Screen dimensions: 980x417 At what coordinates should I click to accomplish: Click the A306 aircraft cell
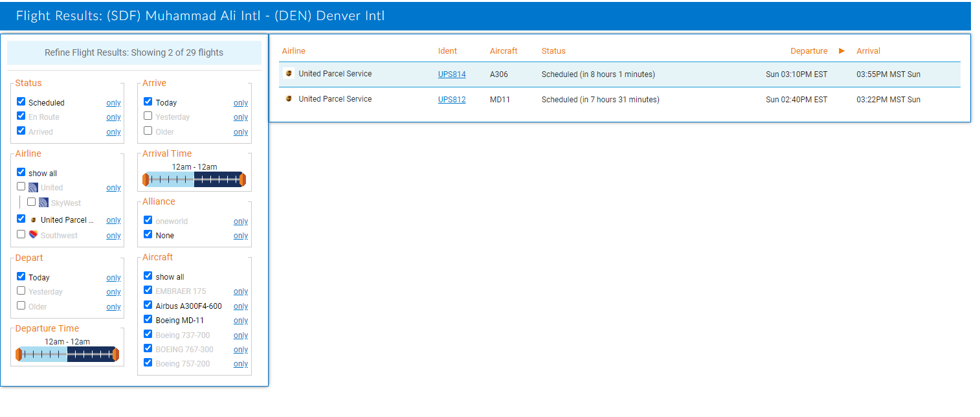click(499, 74)
